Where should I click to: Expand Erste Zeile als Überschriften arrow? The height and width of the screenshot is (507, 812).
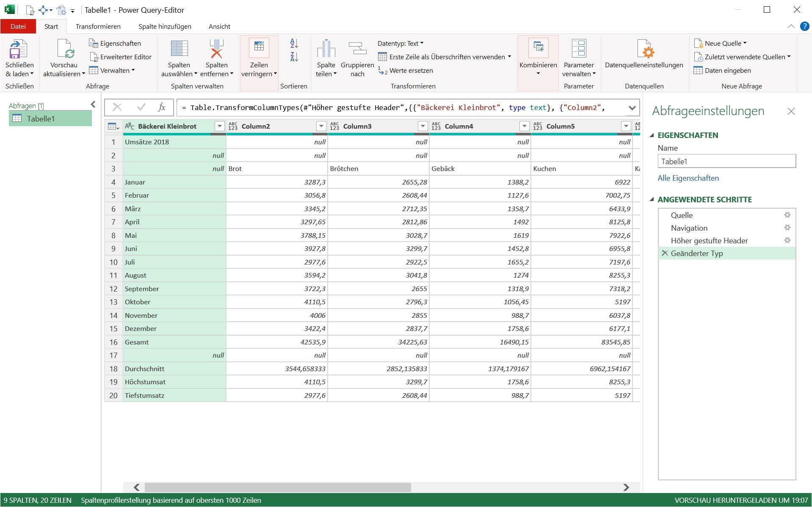(x=509, y=56)
